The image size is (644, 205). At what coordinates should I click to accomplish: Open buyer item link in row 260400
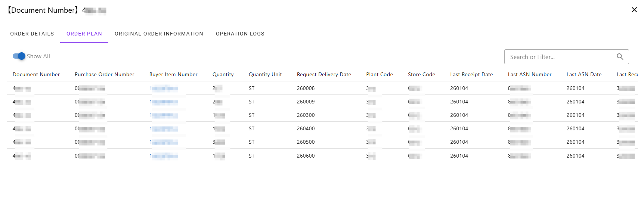(164, 129)
